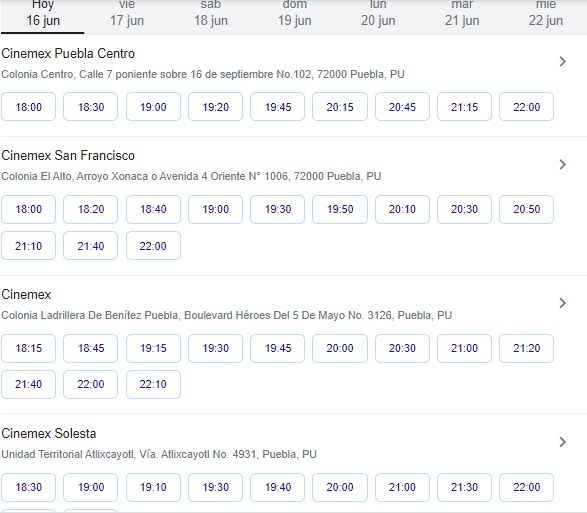Select 18:15 showtime at Cinemex Héroes Del 5 De Mayo
The height and width of the screenshot is (513, 587).
(x=28, y=348)
